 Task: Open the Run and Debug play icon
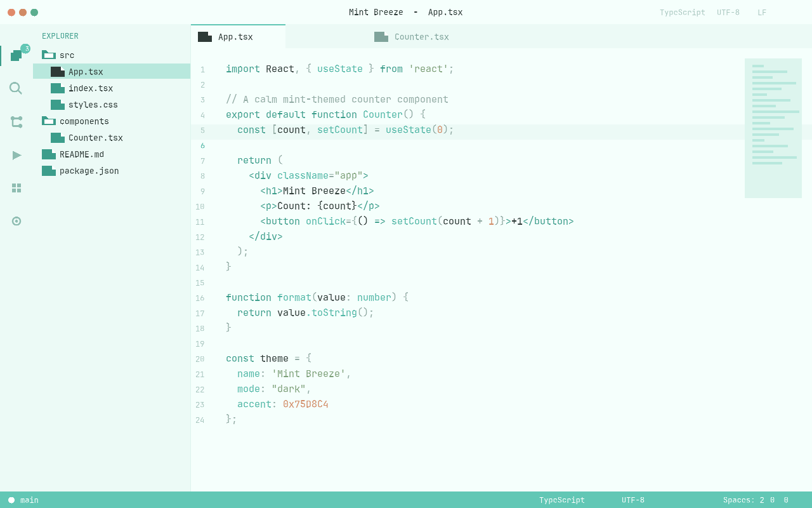coord(16,155)
